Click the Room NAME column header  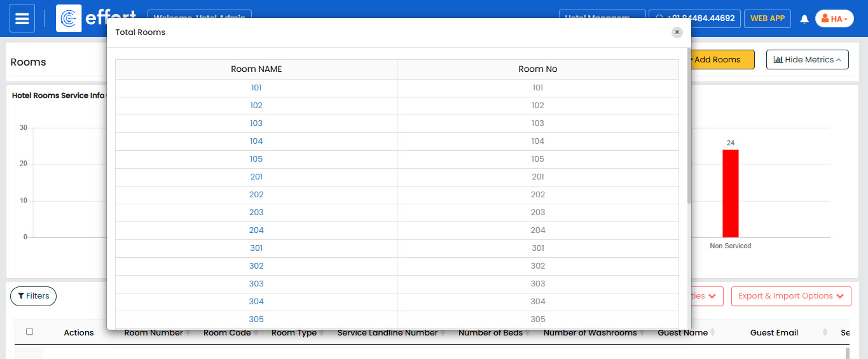(x=256, y=69)
